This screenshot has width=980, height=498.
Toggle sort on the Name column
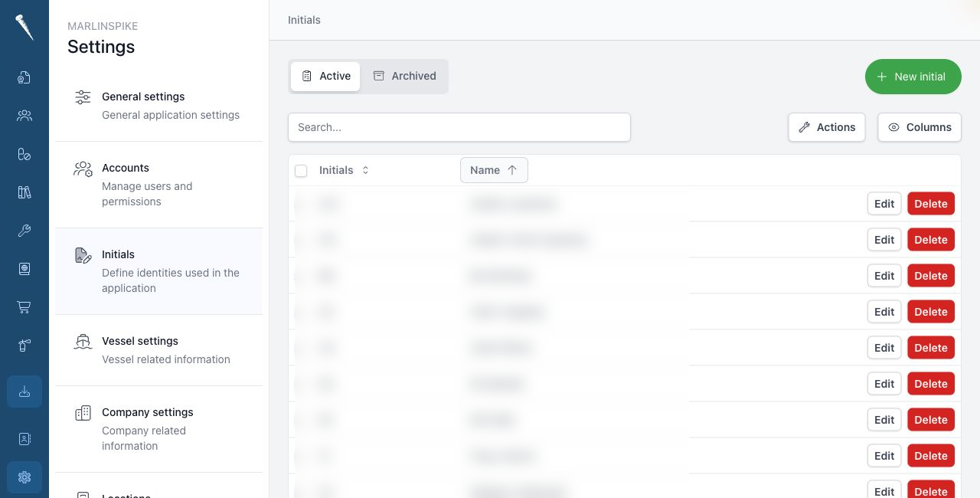494,170
